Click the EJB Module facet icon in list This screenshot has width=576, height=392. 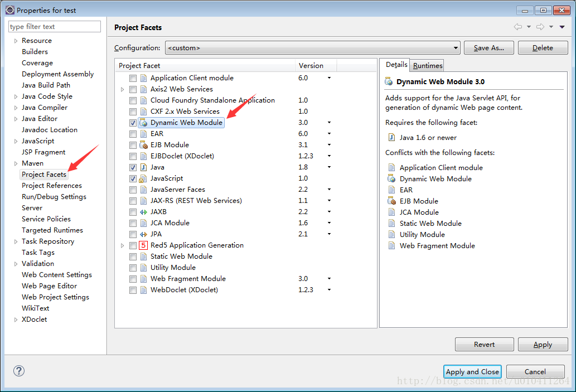pyautogui.click(x=143, y=145)
